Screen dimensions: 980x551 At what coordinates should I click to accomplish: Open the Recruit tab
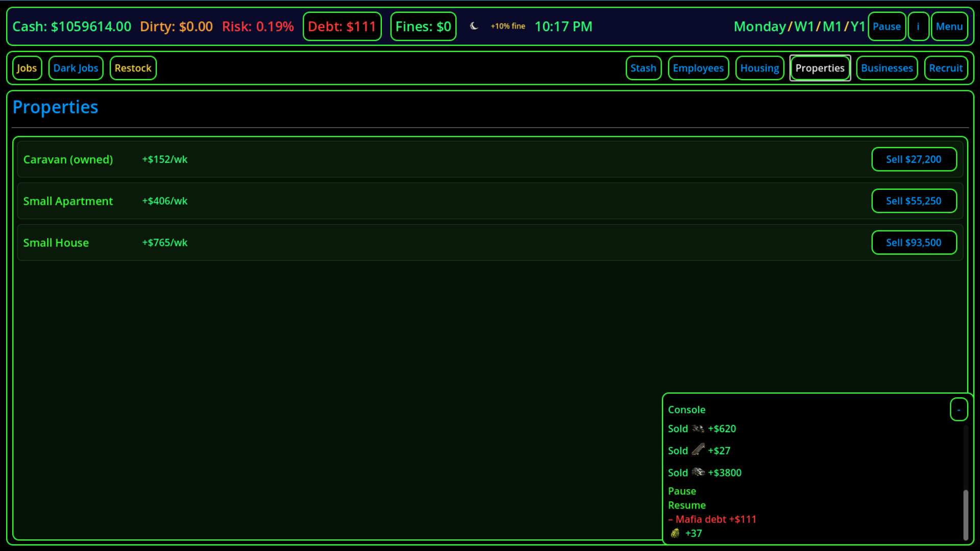coord(946,67)
